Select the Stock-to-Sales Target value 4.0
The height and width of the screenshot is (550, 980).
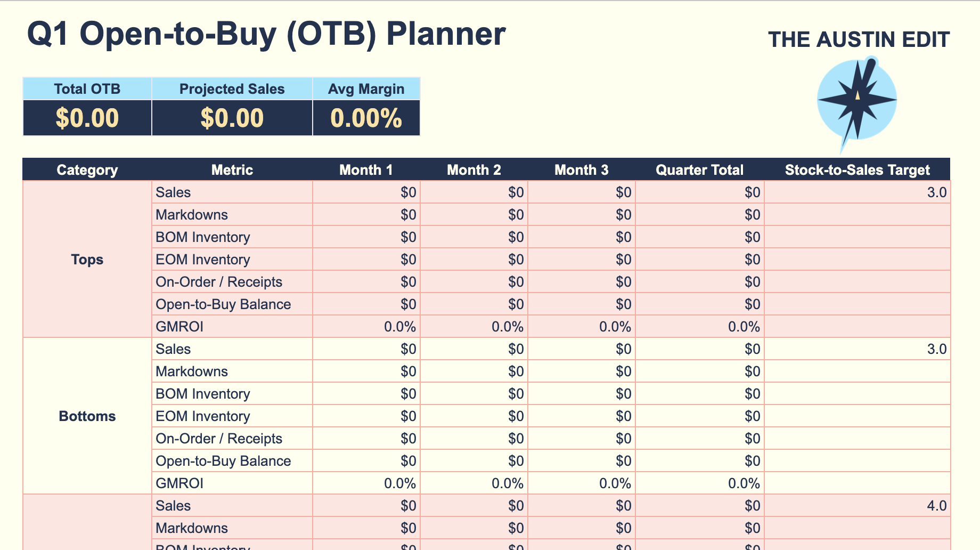click(x=857, y=506)
